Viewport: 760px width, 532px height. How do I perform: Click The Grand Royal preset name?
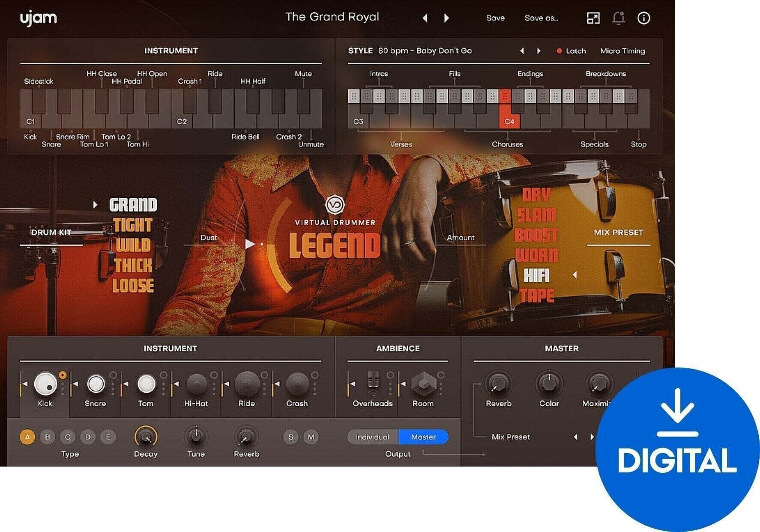[x=332, y=17]
